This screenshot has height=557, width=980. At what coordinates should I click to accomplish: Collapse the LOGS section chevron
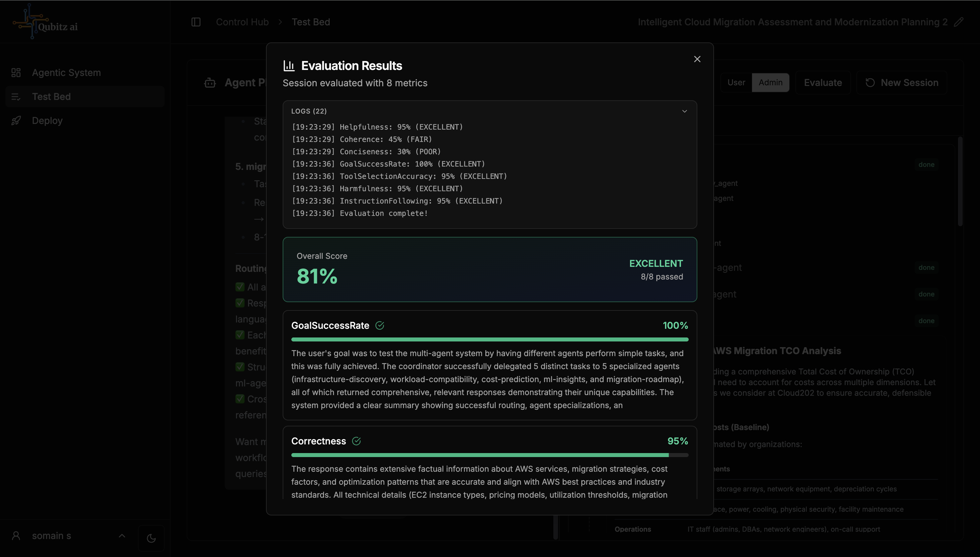pyautogui.click(x=684, y=111)
